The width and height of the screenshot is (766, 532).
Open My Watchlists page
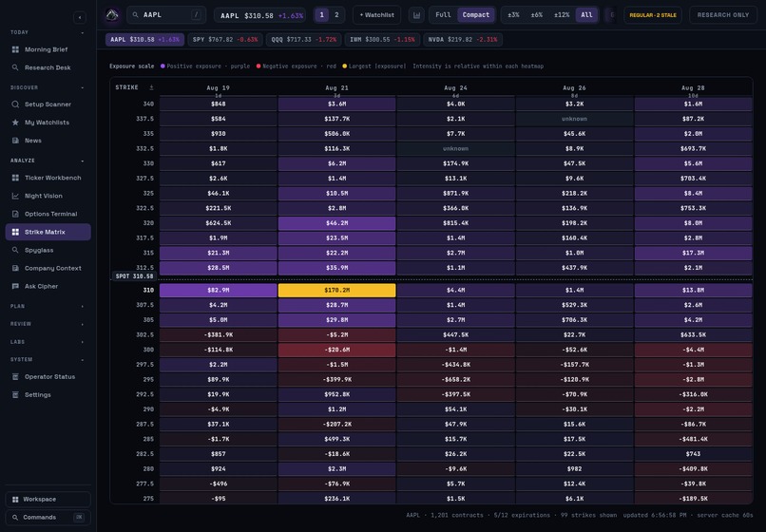[x=48, y=123]
